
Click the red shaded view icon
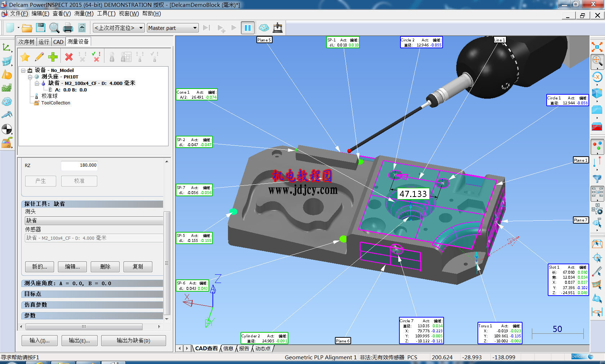(597, 126)
